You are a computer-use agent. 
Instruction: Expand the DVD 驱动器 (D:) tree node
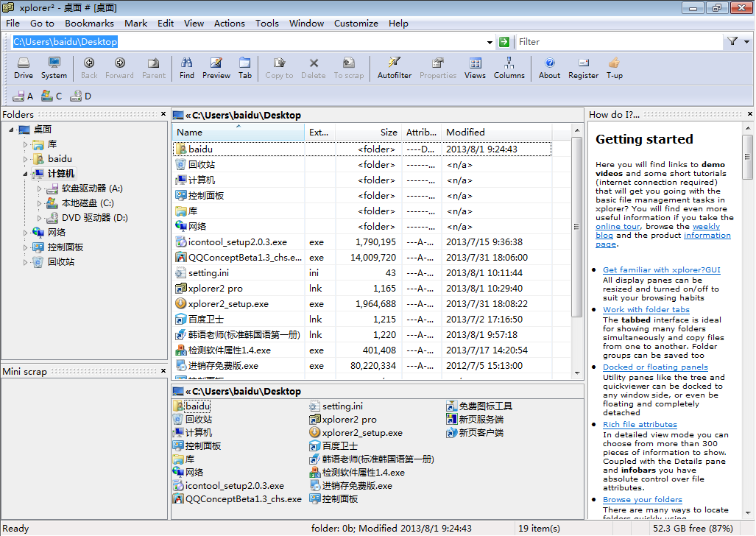[40, 218]
